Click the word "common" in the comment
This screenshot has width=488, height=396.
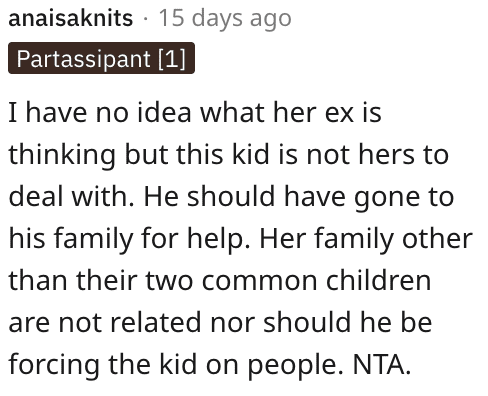(x=259, y=282)
